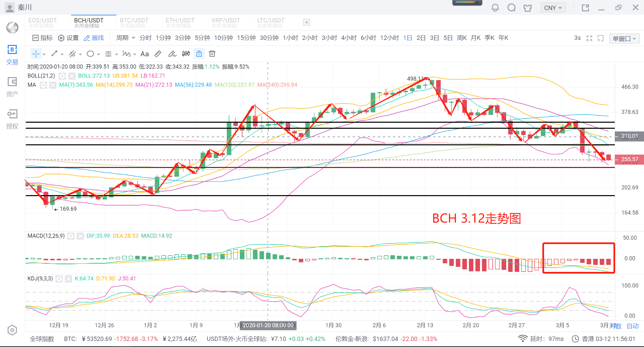The height and width of the screenshot is (347, 644).
Task: Remove the MACD indicator
Action: pyautogui.click(x=80, y=236)
